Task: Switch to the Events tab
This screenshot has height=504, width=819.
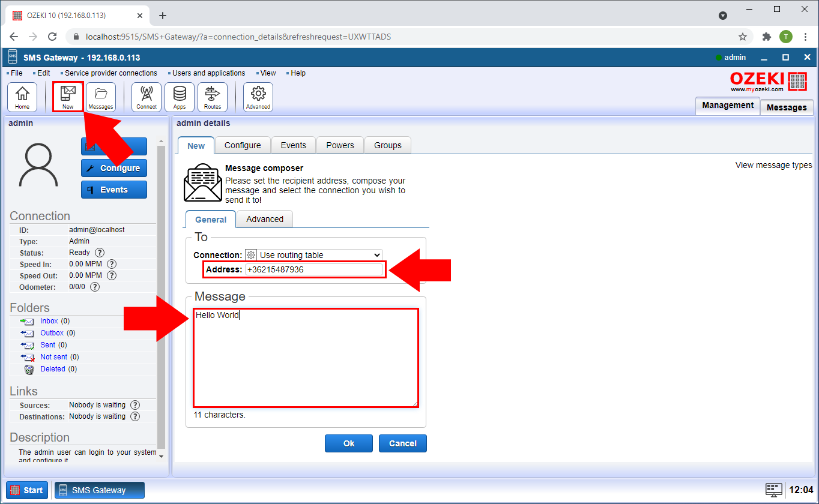Action: tap(294, 145)
